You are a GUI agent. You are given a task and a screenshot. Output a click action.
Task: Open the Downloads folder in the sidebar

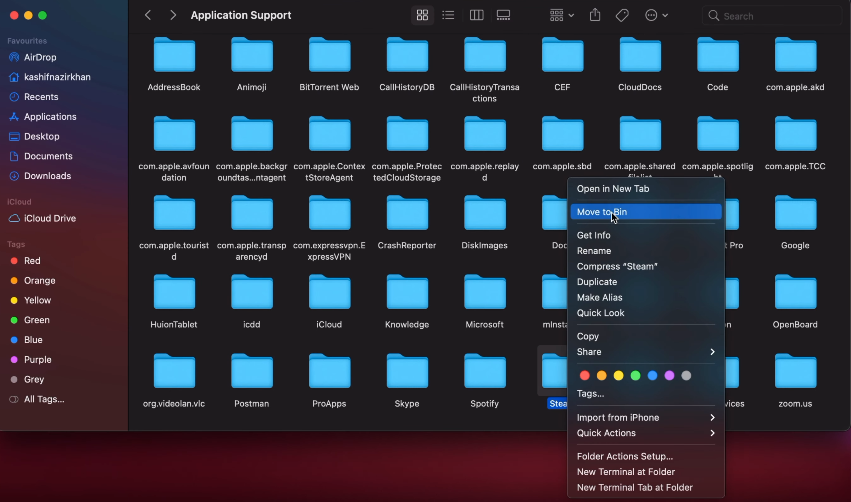pyautogui.click(x=47, y=176)
